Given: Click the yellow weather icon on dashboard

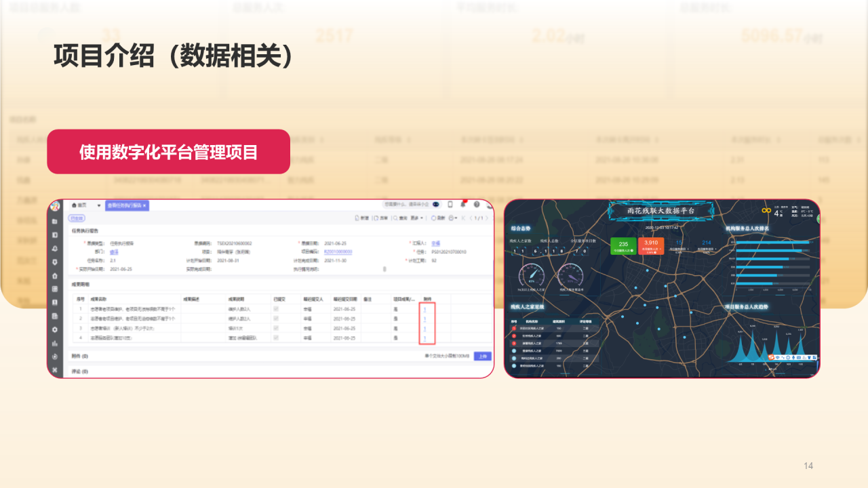Looking at the screenshot, I should (x=766, y=211).
